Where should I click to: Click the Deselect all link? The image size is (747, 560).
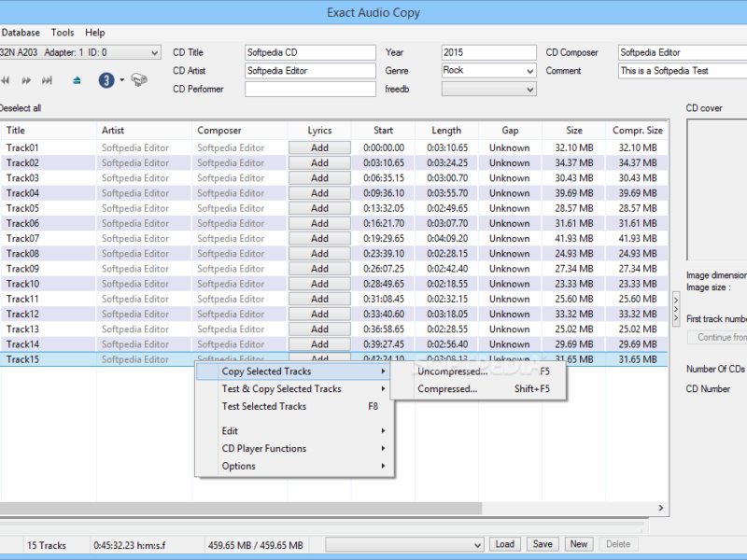tap(21, 108)
